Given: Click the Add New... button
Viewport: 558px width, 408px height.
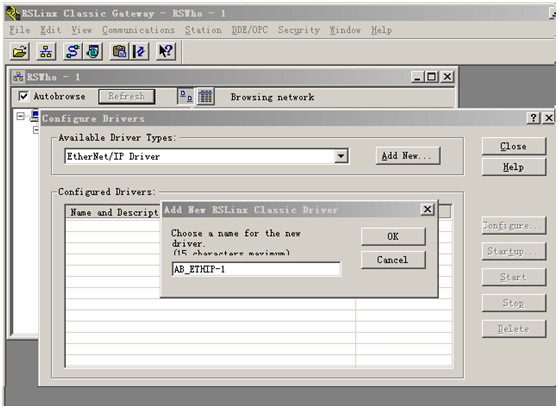Looking at the screenshot, I should tap(408, 156).
